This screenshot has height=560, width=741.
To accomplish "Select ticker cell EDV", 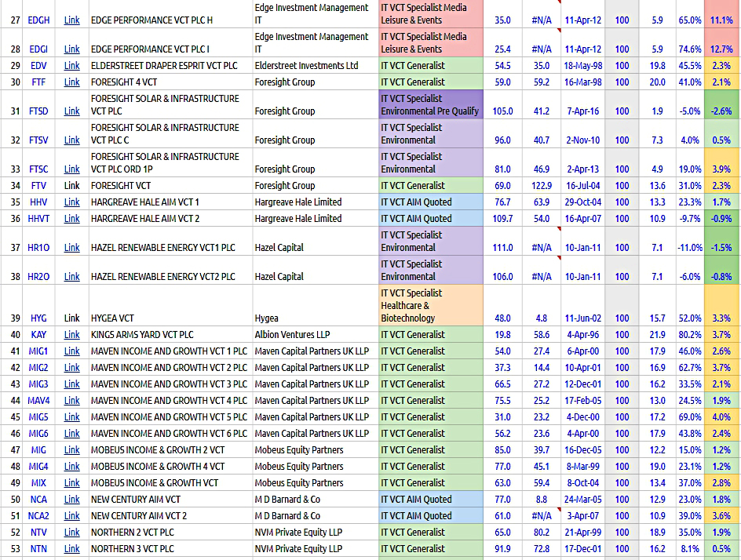I will [38, 66].
